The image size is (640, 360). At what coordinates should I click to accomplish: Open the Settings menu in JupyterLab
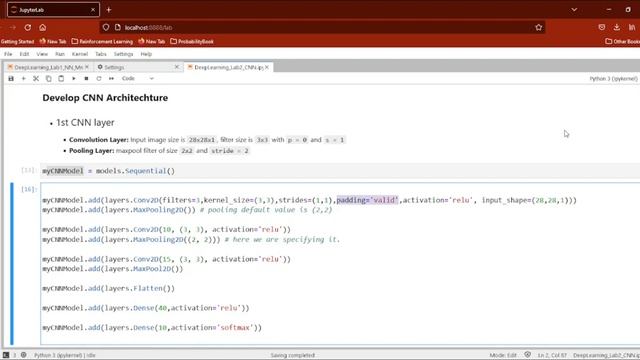[123, 54]
